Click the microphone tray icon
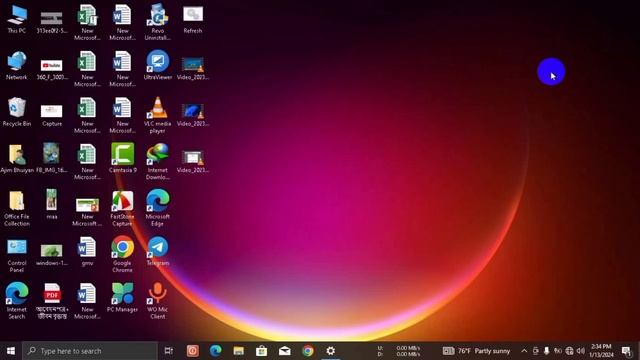This screenshot has width=640, height=360. point(547,351)
